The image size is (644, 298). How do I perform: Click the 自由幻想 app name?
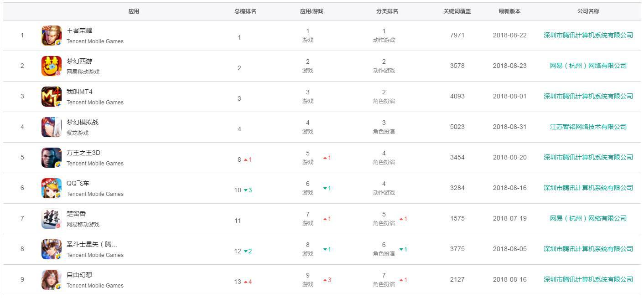(x=79, y=275)
